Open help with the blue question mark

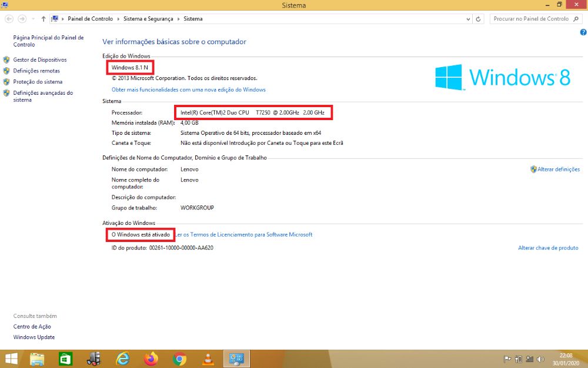583,32
